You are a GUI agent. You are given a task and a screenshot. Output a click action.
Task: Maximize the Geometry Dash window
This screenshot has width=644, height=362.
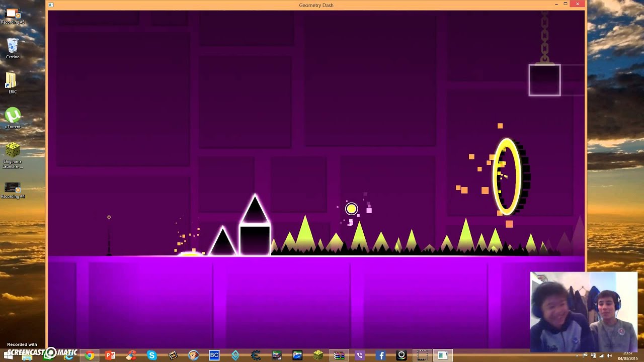pyautogui.click(x=565, y=5)
